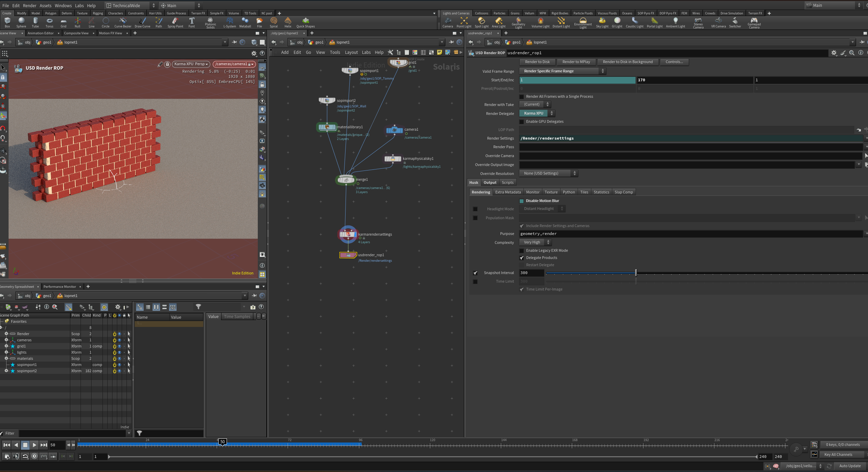
Task: Toggle Disable Motion Blur checkbox
Action: pyautogui.click(x=522, y=201)
